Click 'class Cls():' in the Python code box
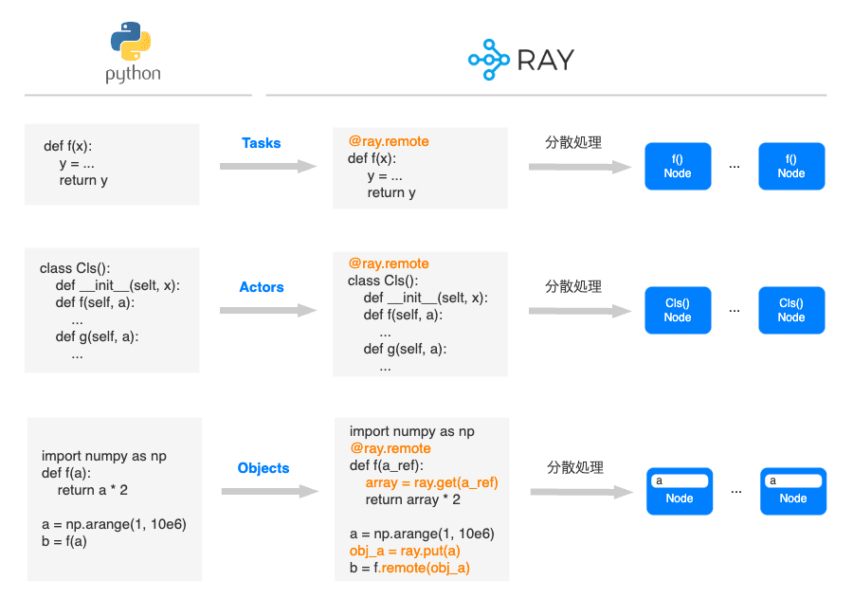 click(x=75, y=268)
